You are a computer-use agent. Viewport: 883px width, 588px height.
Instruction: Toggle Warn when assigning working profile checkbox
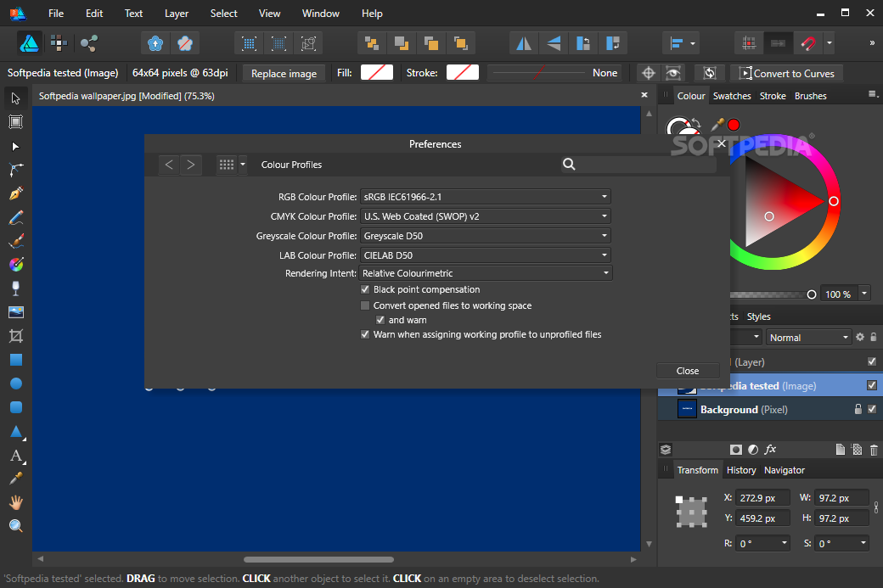(x=365, y=334)
